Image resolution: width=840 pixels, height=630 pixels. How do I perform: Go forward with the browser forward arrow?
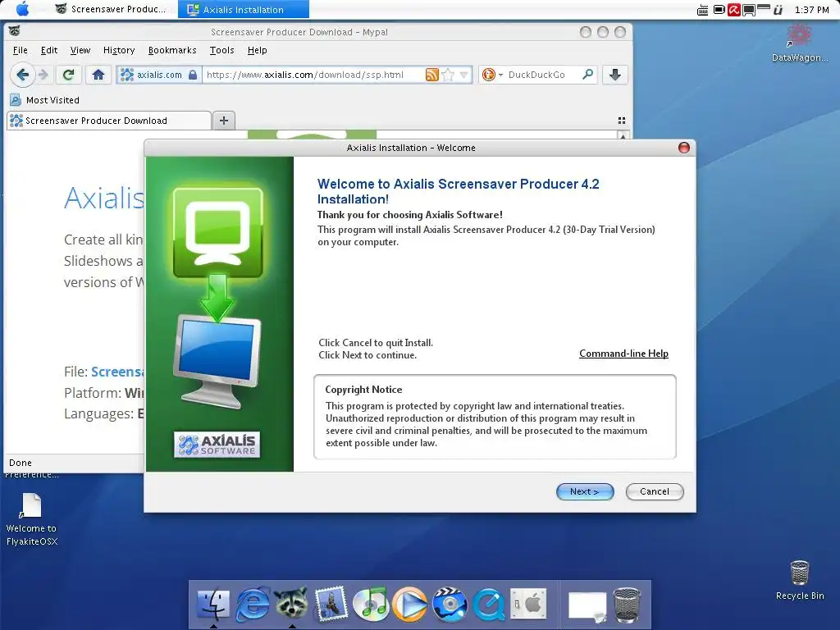(44, 75)
